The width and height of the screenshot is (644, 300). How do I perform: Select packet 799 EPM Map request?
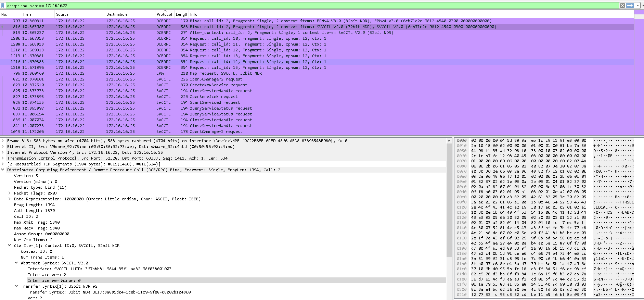(317, 73)
